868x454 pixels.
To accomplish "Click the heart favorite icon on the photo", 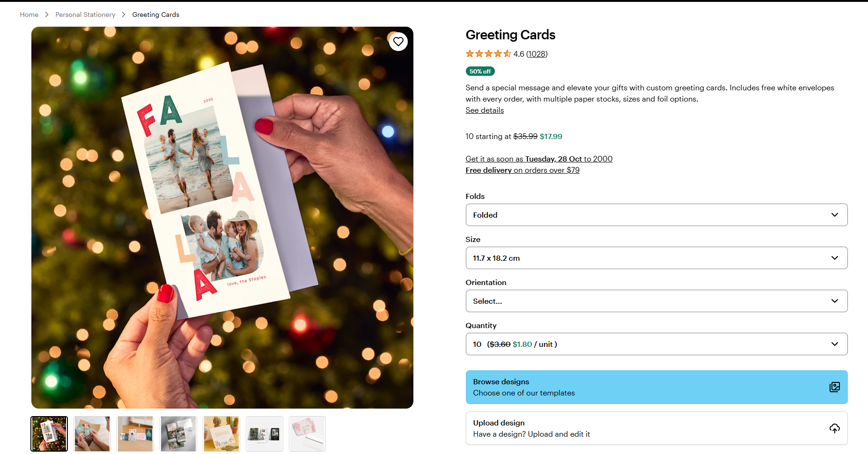I will [398, 42].
